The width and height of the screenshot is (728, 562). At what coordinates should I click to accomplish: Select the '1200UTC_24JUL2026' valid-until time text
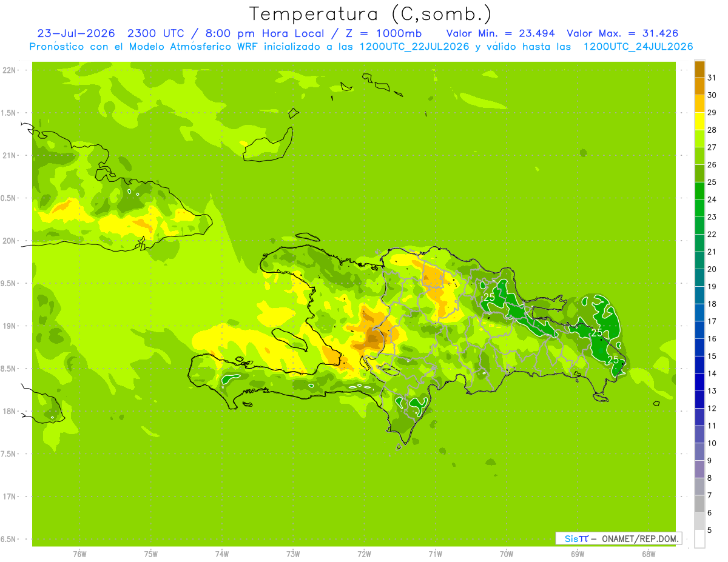point(638,47)
